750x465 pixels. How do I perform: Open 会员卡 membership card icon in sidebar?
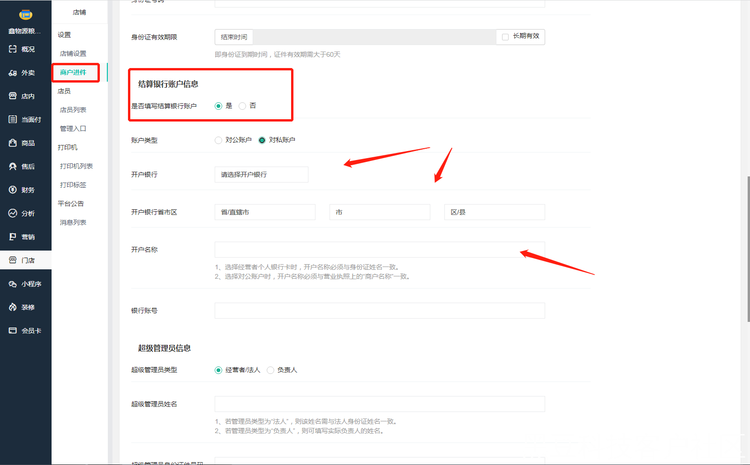(x=13, y=331)
